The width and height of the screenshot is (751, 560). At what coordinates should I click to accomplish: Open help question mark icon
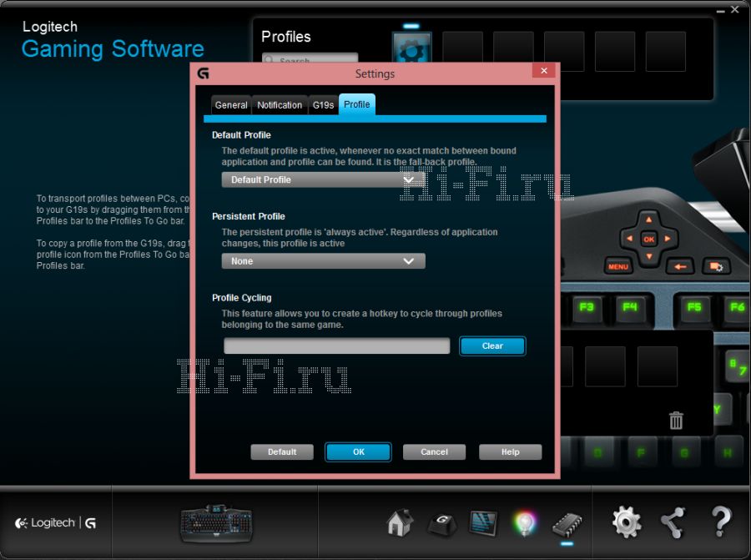point(721,522)
